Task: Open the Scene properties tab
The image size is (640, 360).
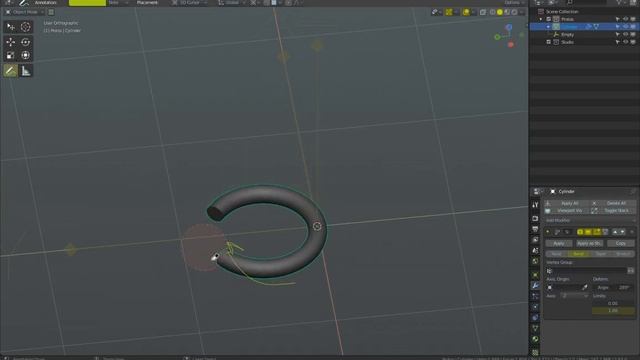Action: 535,251
